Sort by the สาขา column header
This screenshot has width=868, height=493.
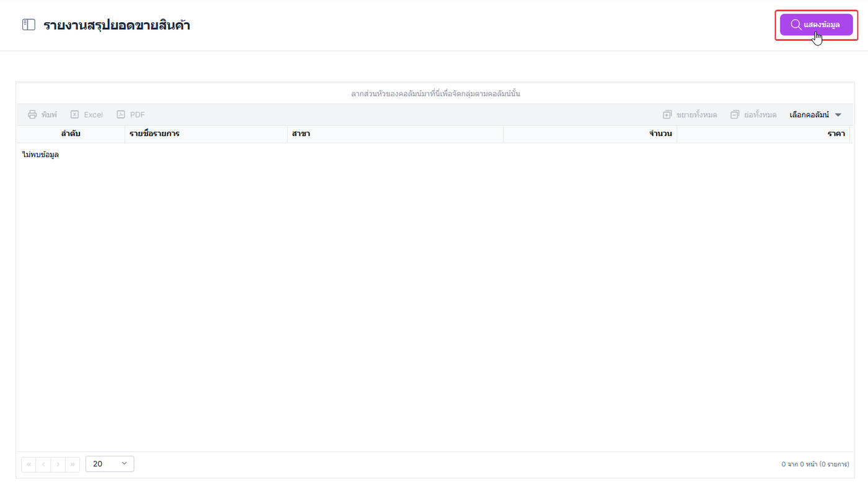click(x=396, y=134)
